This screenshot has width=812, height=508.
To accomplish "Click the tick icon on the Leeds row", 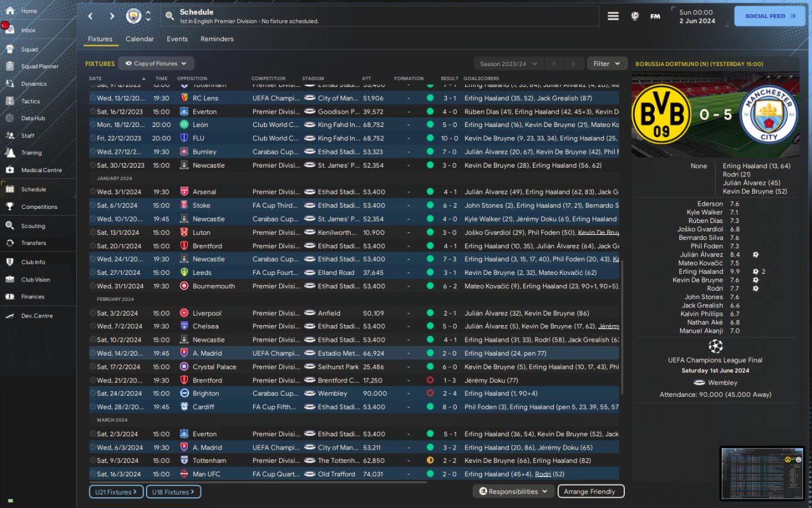I will 93,272.
